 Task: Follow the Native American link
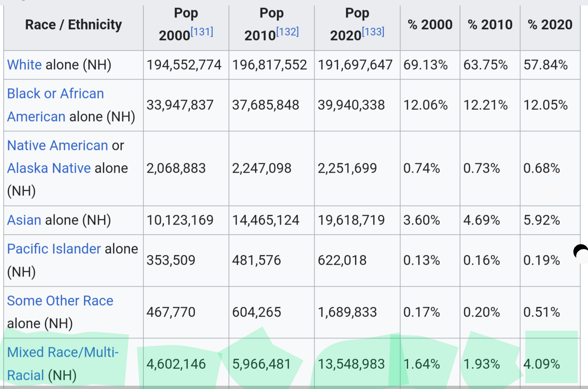pyautogui.click(x=58, y=145)
